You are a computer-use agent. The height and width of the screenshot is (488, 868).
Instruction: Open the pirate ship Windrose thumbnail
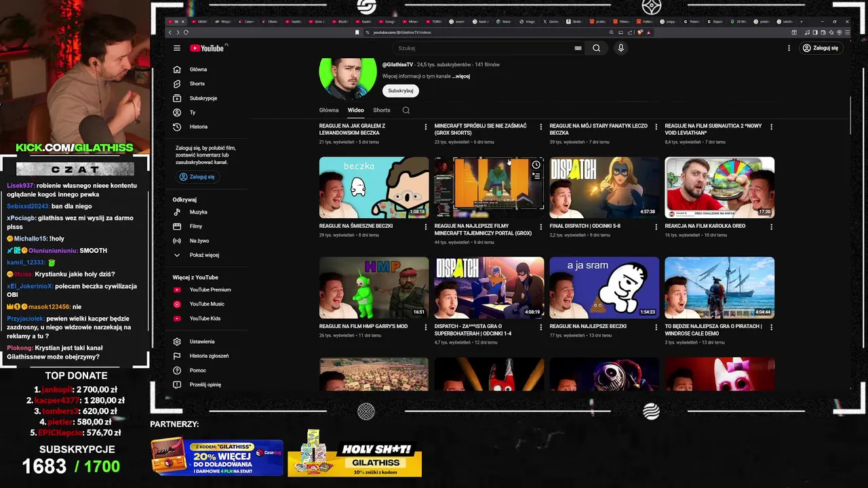coord(719,287)
